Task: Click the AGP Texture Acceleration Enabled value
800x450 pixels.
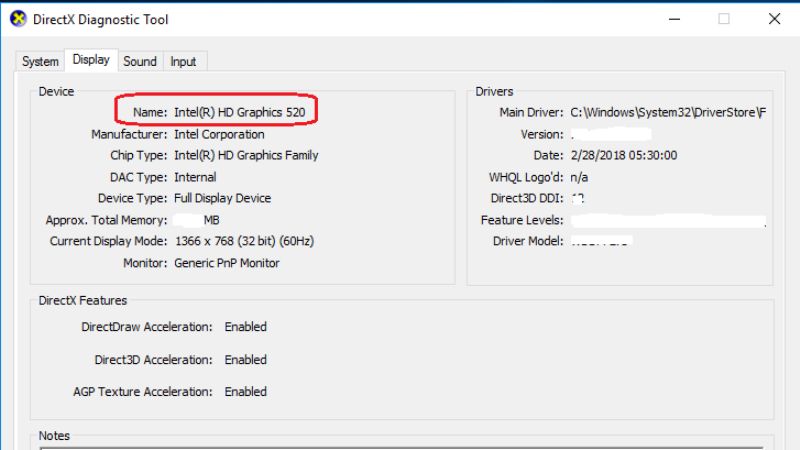Action: (245, 391)
